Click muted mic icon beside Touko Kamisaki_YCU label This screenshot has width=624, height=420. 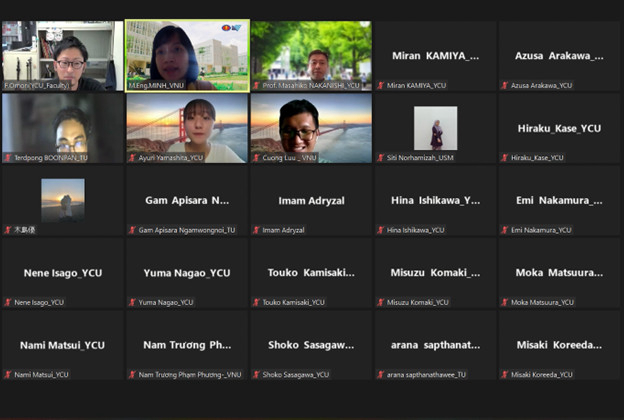click(256, 303)
